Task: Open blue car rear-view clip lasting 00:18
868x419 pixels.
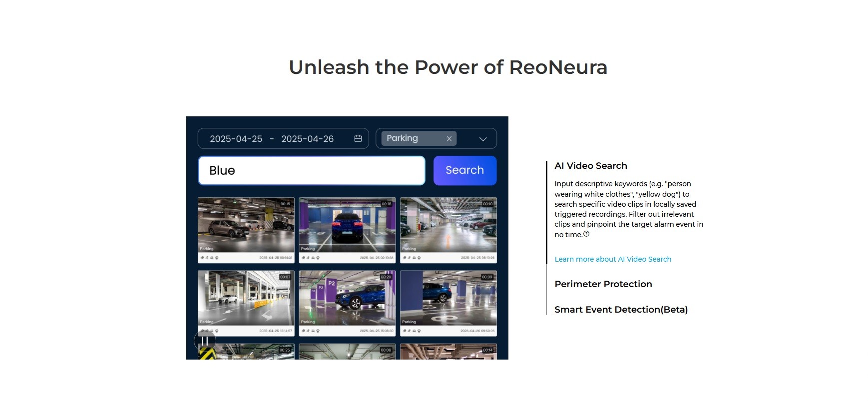Action: [x=347, y=226]
